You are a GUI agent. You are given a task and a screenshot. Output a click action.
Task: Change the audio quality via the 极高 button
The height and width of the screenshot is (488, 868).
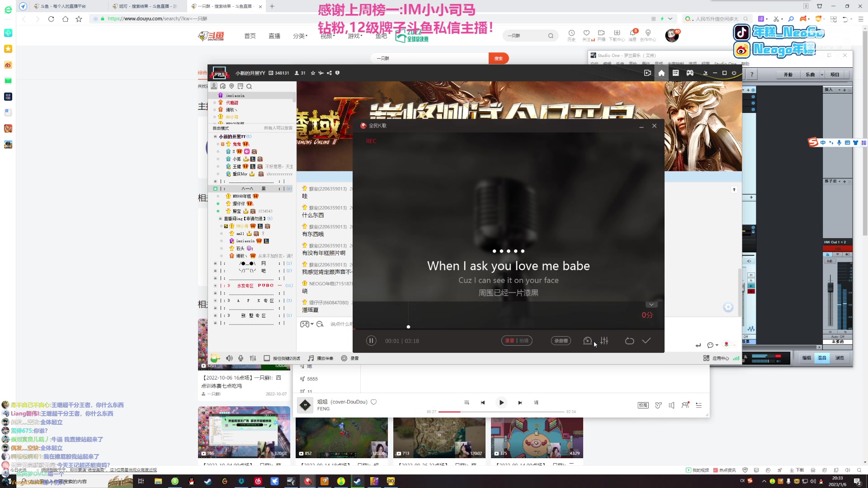point(643,405)
